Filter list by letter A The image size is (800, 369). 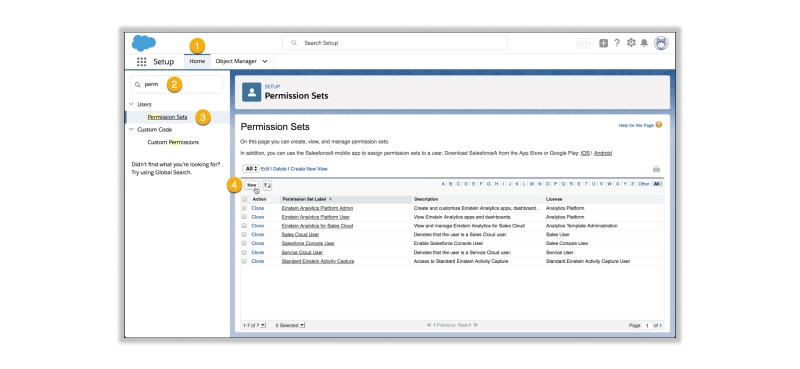coord(443,184)
